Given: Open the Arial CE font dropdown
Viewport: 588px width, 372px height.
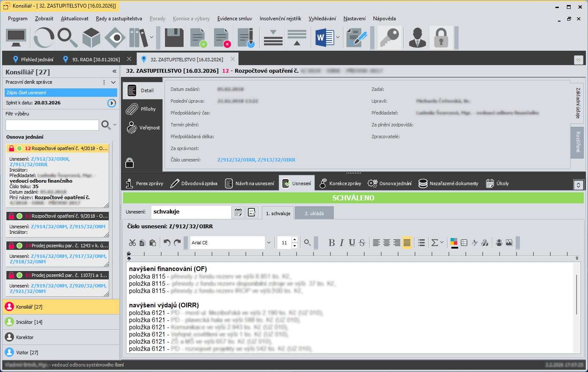Looking at the screenshot, I should pos(268,243).
